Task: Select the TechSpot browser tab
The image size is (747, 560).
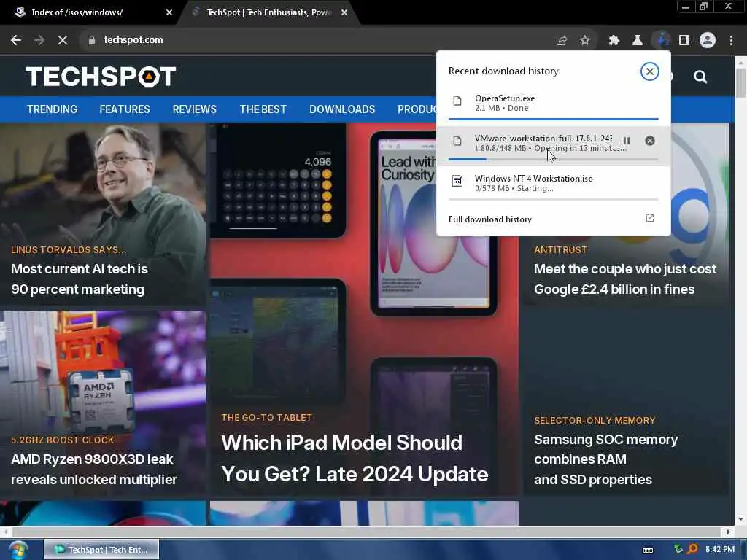Action: click(269, 13)
